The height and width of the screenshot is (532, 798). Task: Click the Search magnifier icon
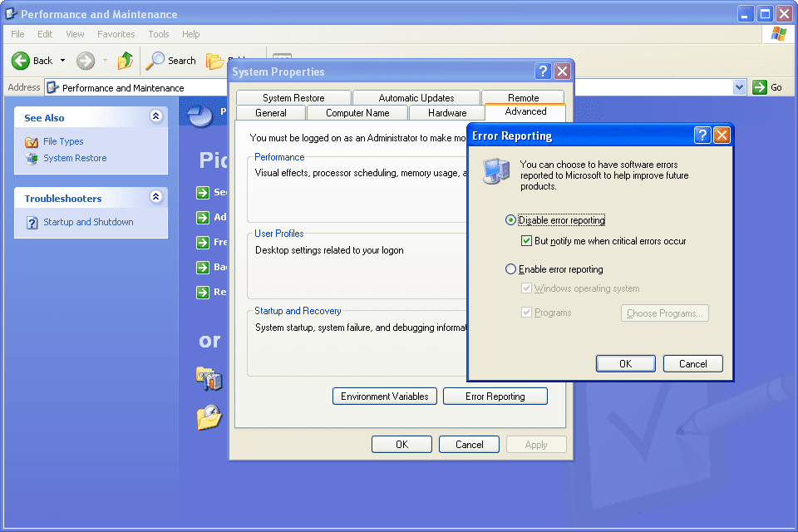155,61
